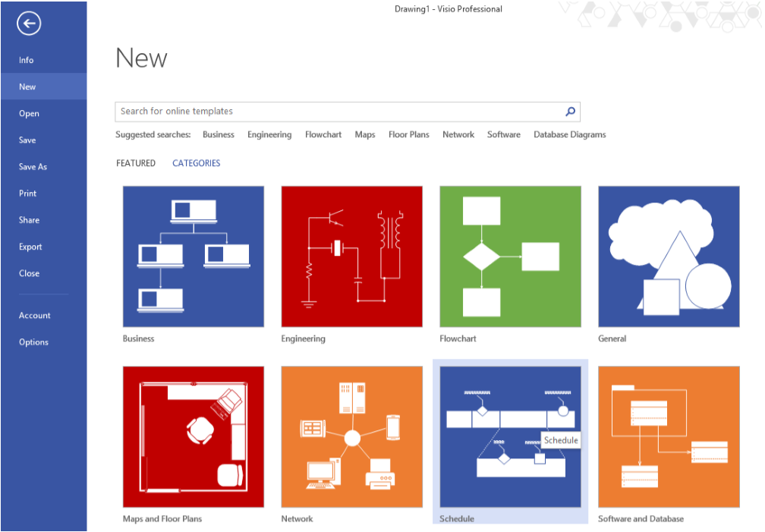
Task: Go to the Account page
Action: 36,315
